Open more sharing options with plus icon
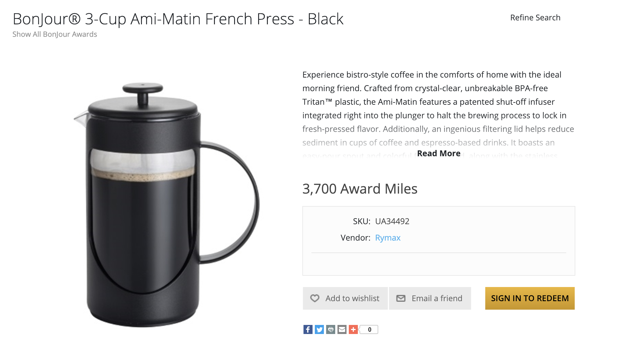Screen dimensions: 637x364 [x=353, y=329]
